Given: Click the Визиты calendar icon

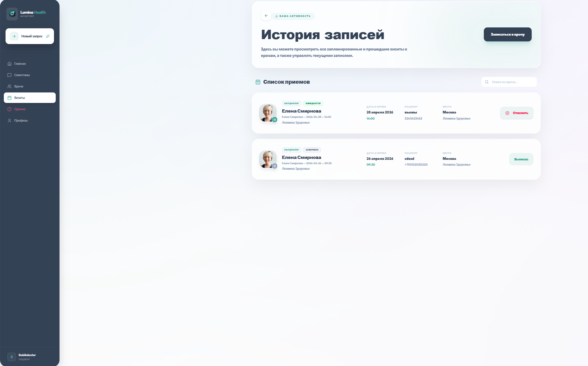Looking at the screenshot, I should [10, 98].
